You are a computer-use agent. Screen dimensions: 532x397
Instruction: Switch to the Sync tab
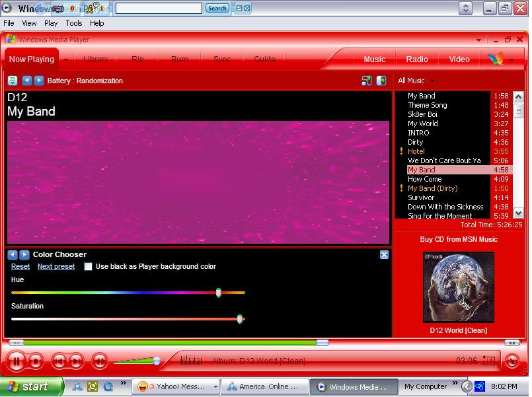(222, 59)
